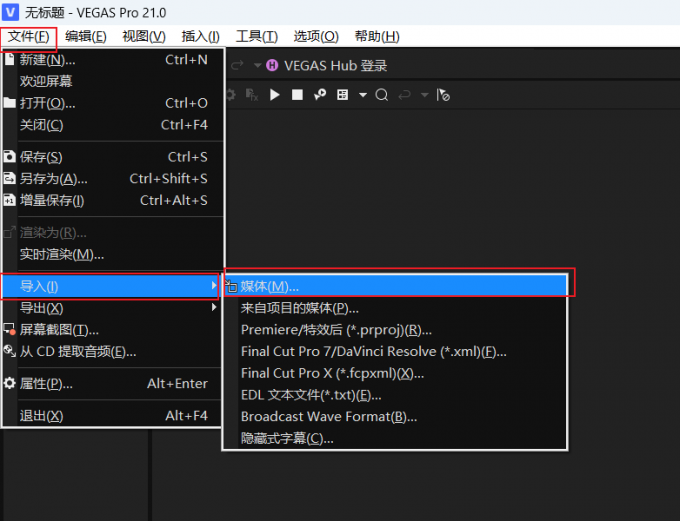Open the redo history dropdown arrow
The image size is (680, 521).
click(x=257, y=66)
